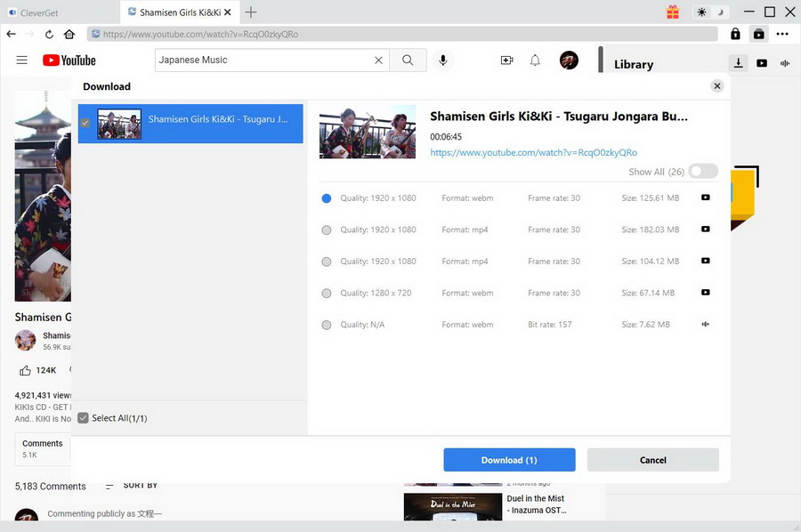Toggle the light/dark theme switch

tap(711, 12)
